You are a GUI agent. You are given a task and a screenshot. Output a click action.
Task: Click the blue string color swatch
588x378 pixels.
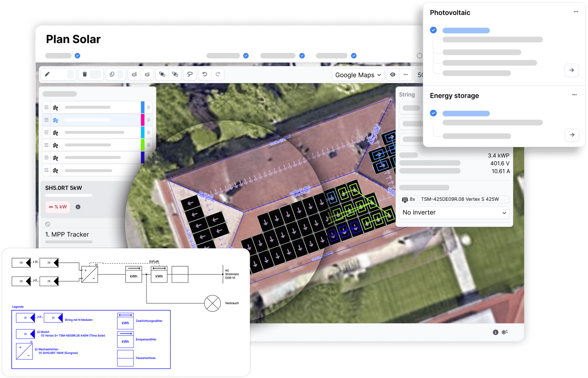[143, 107]
